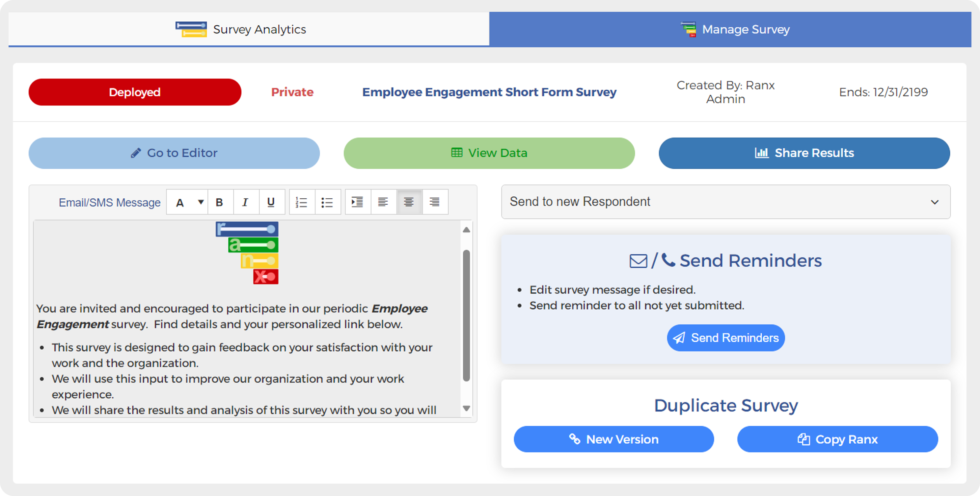Align message text to the right
The image size is (980, 496).
tap(434, 202)
